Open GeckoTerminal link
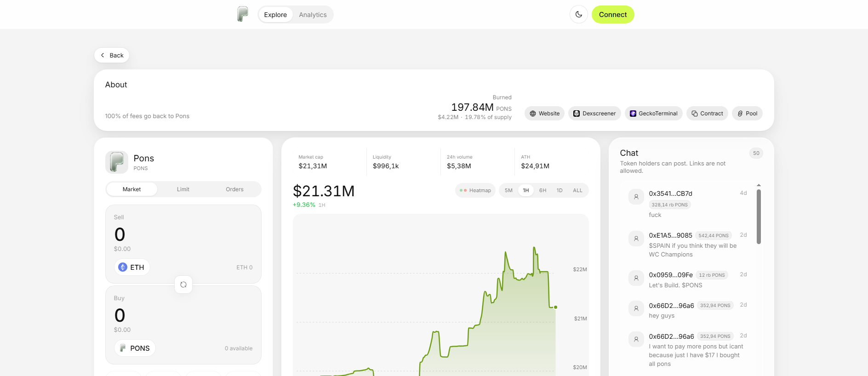Viewport: 868px width, 376px height. click(x=653, y=114)
